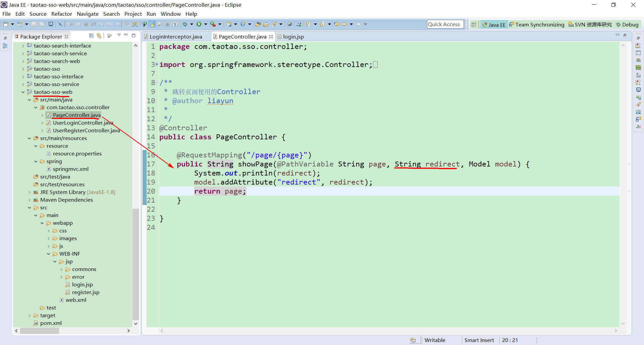The image size is (644, 345).
Task: Switch to Debug perspective
Action: pos(627,24)
